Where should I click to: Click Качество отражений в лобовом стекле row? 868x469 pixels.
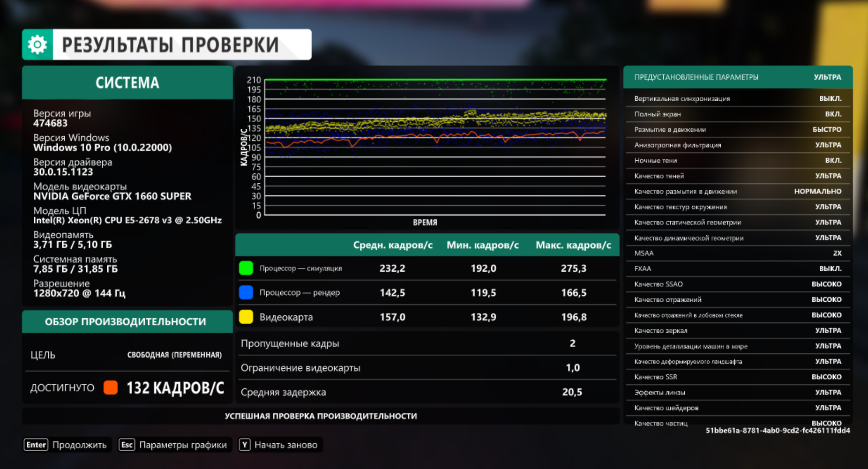738,315
